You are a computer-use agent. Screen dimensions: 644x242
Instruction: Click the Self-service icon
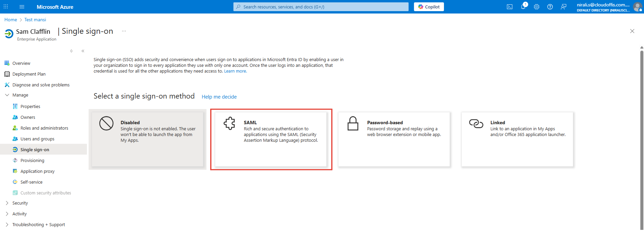pos(15,182)
